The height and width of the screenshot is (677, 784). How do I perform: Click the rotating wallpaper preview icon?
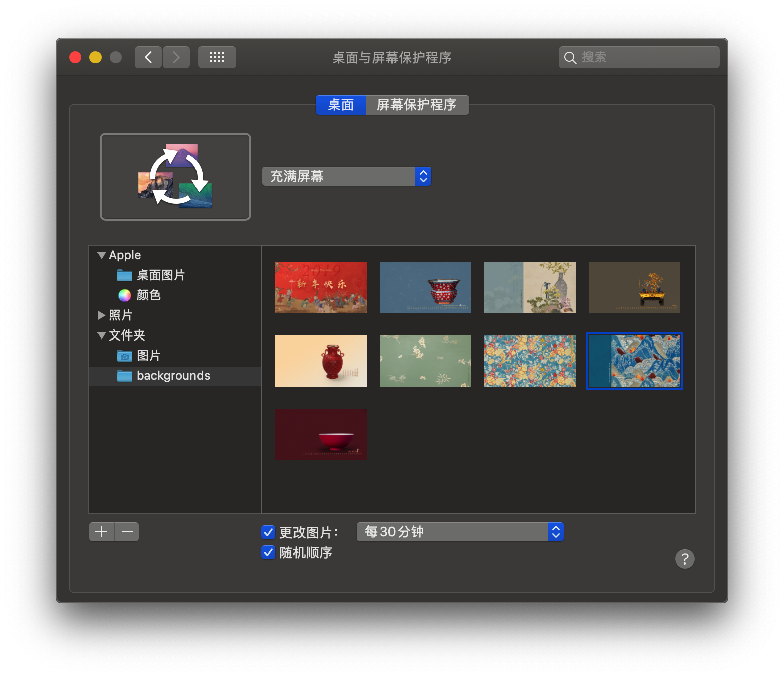tap(175, 176)
